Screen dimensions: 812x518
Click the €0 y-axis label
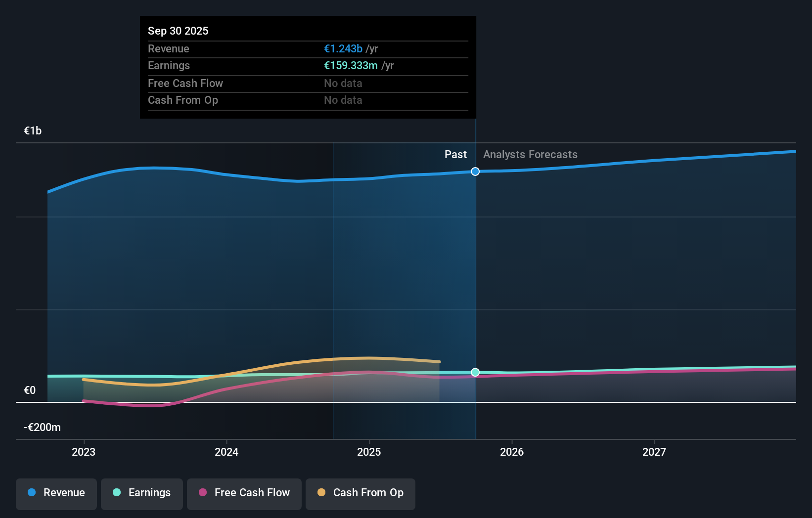(x=30, y=390)
